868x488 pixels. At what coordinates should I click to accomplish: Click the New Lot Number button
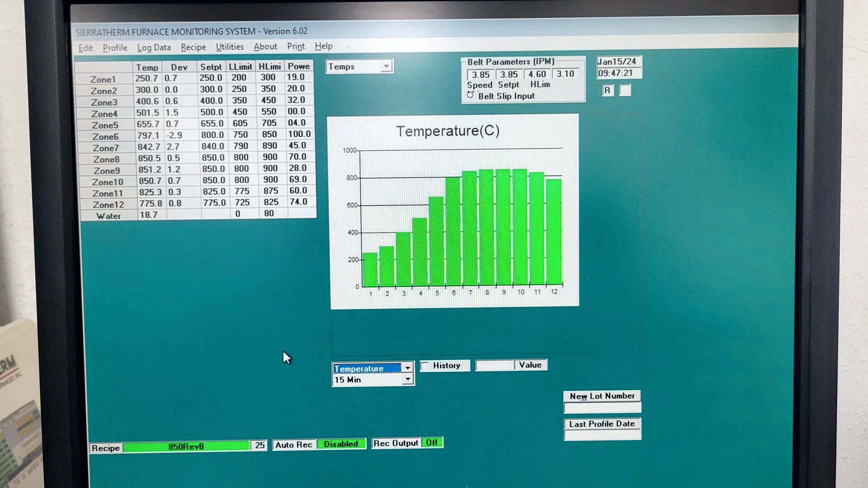pyautogui.click(x=602, y=396)
